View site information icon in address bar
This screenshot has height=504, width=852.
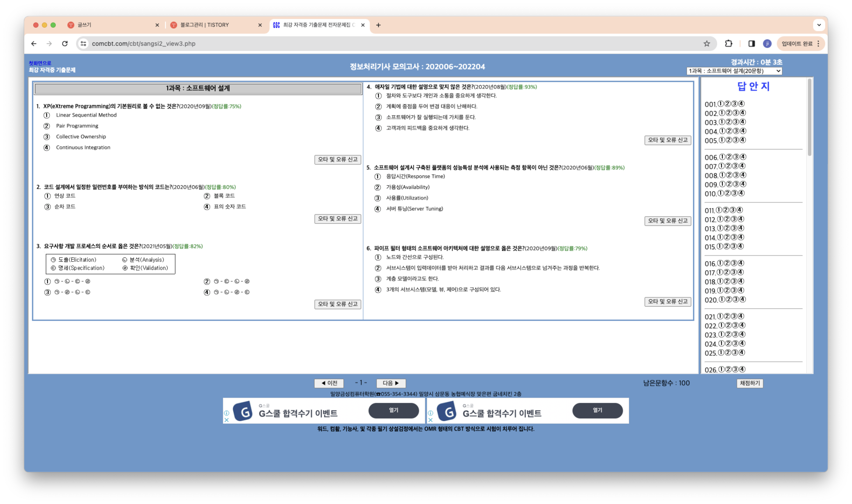pos(83,43)
